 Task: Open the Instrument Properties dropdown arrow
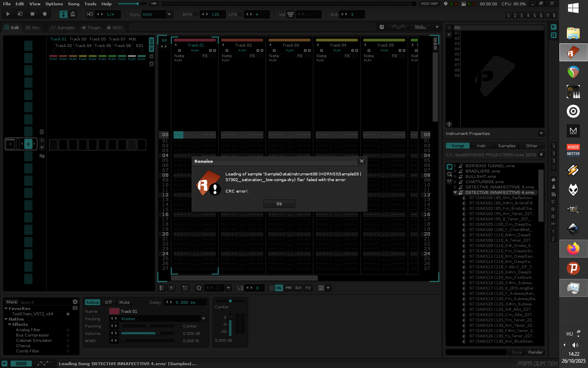click(x=541, y=133)
